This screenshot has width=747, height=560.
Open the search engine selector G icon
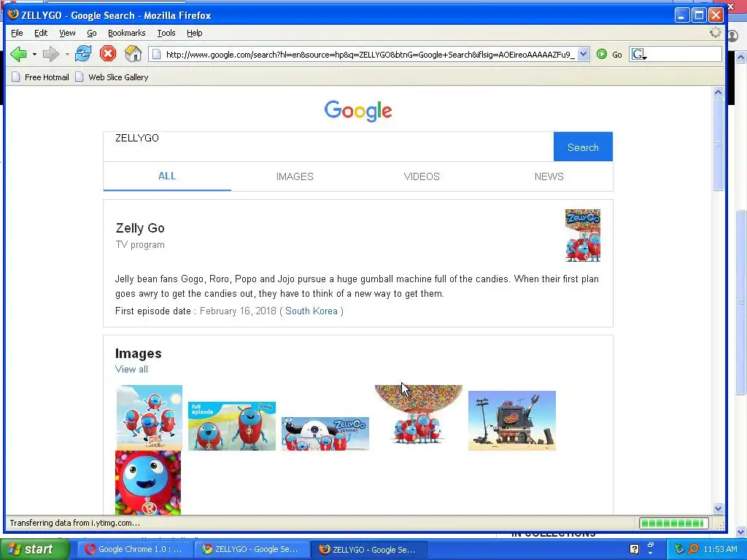click(x=639, y=54)
